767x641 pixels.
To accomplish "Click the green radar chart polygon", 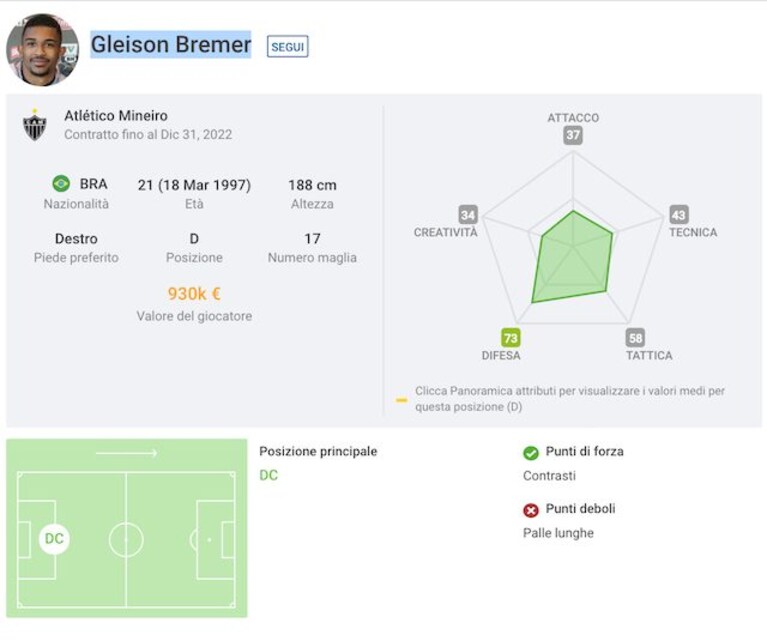I will click(x=572, y=258).
